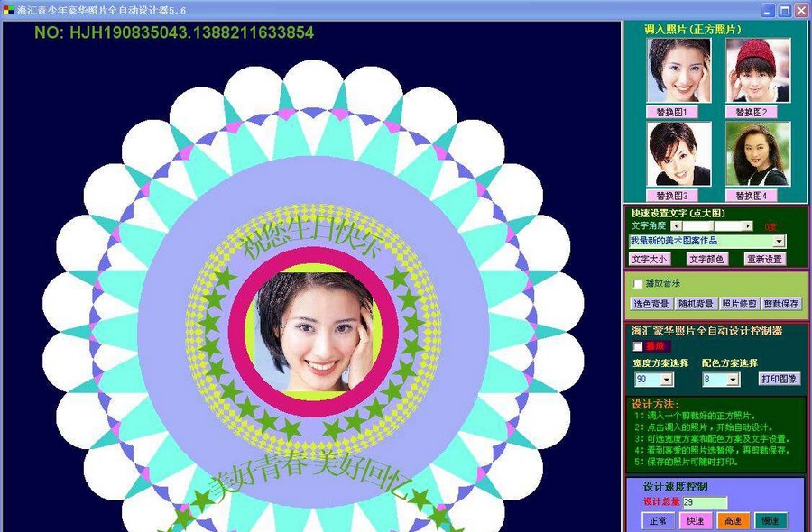Viewport: 812px width, 532px height.
Task: Select the photo thumbnail above 替换图3
Action: [678, 154]
